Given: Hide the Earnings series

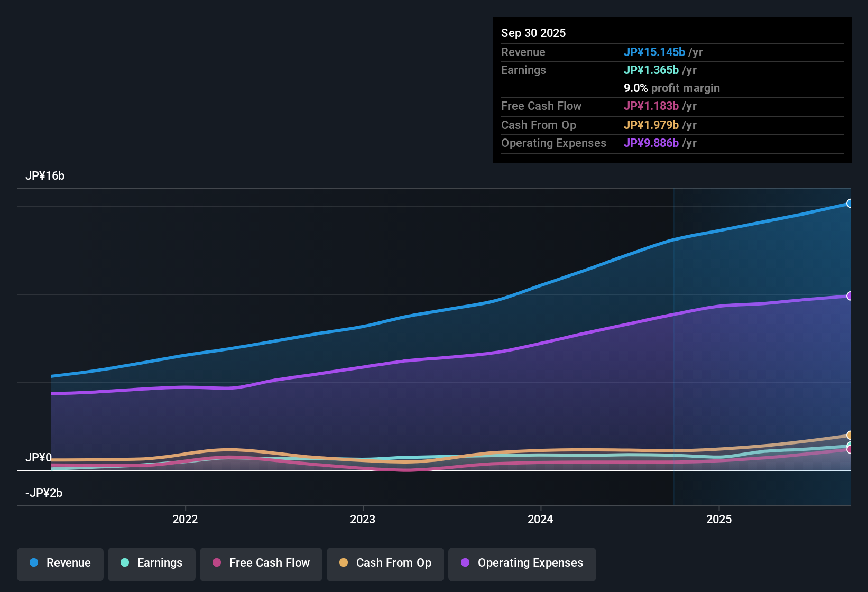Looking at the screenshot, I should tap(152, 564).
